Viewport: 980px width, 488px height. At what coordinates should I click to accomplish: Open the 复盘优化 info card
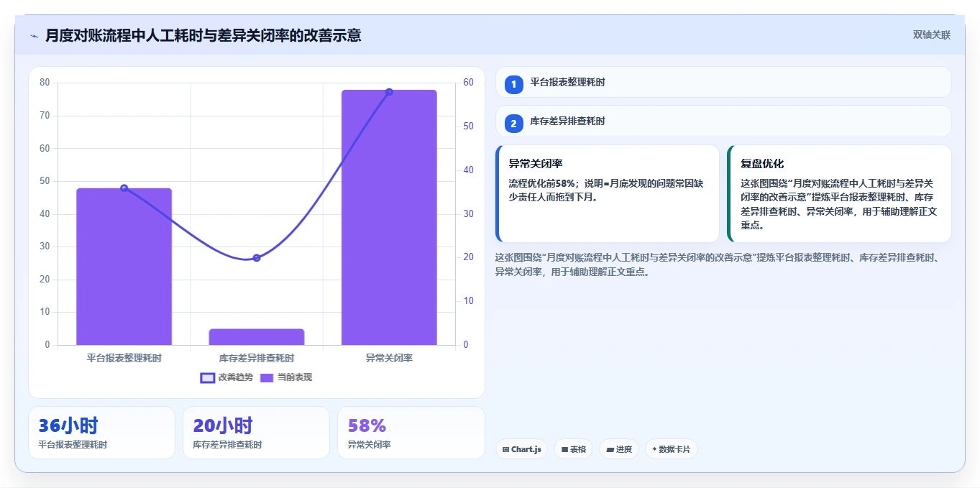click(840, 194)
